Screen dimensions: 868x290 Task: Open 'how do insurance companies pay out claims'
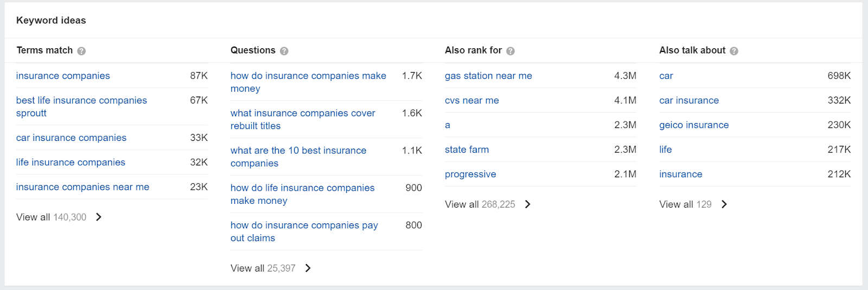[x=304, y=231]
